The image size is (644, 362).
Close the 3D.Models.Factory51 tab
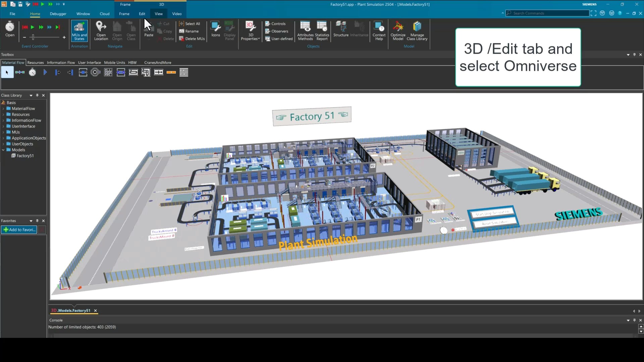(x=96, y=311)
